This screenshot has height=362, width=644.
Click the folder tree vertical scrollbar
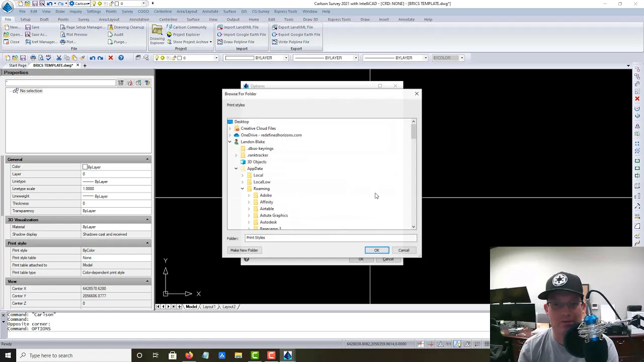pos(414,174)
